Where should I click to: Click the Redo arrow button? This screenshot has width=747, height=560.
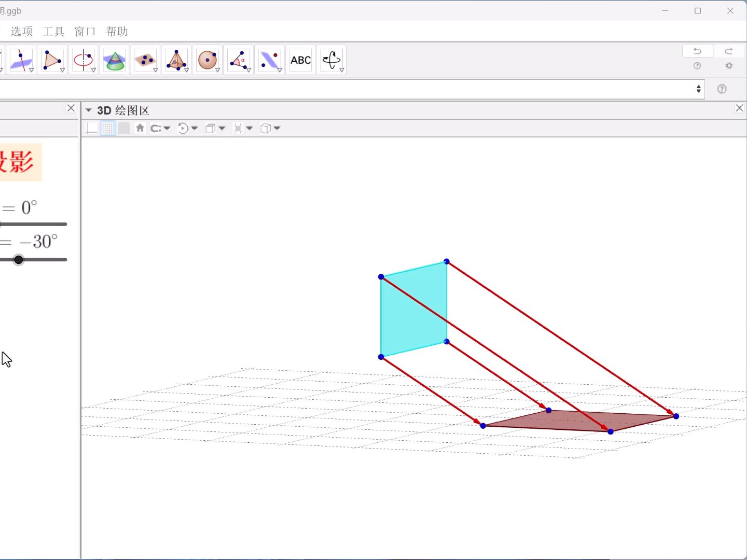[x=729, y=51]
